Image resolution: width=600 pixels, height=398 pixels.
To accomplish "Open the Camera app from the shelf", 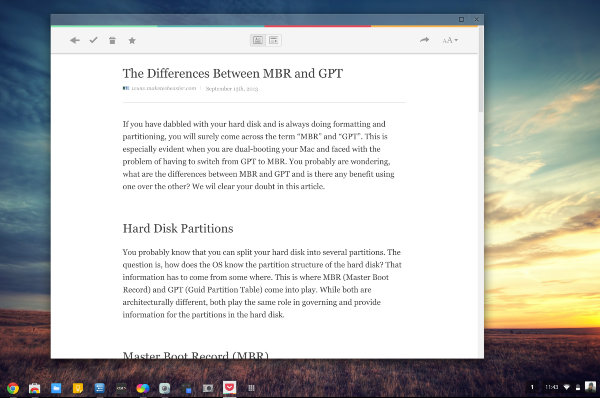I will click(x=208, y=388).
